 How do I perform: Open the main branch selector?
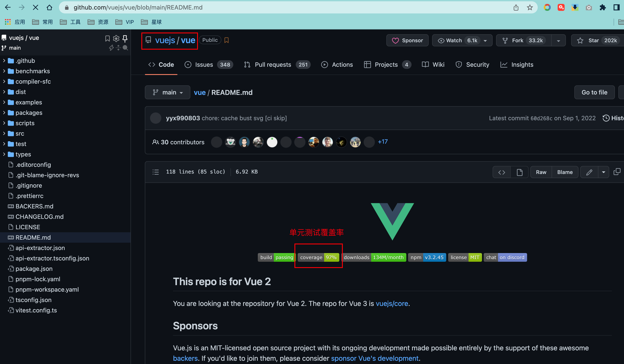pyautogui.click(x=167, y=92)
